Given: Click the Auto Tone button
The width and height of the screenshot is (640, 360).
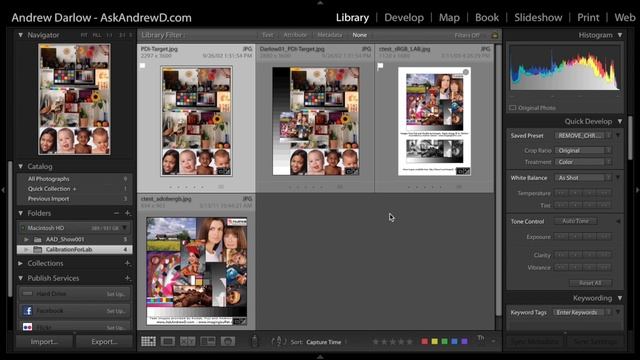Looking at the screenshot, I should [576, 221].
